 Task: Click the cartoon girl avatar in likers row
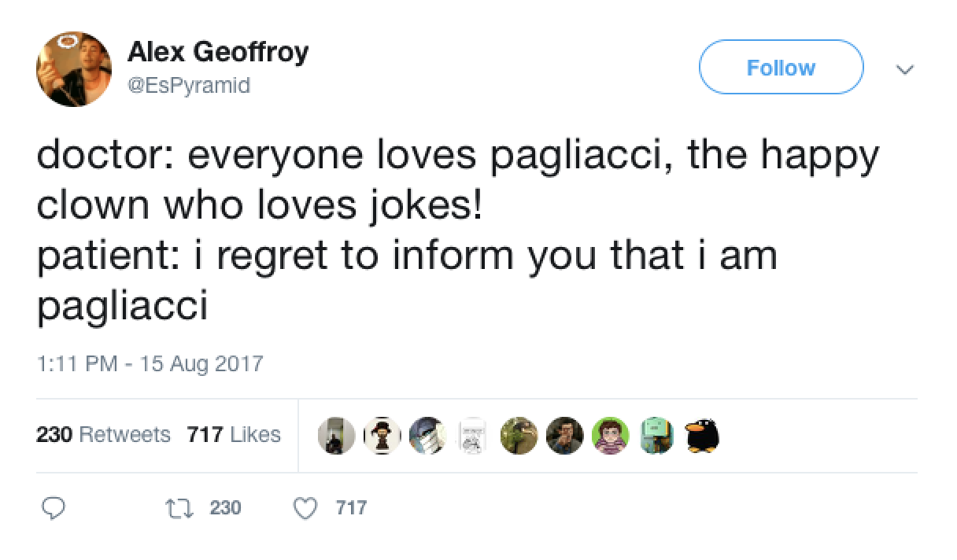[611, 434]
